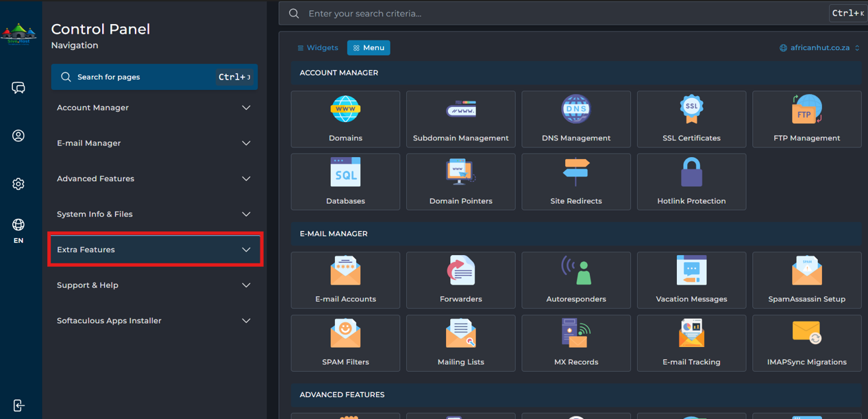Open the Domain Pointers icon
868x419 pixels.
click(461, 182)
